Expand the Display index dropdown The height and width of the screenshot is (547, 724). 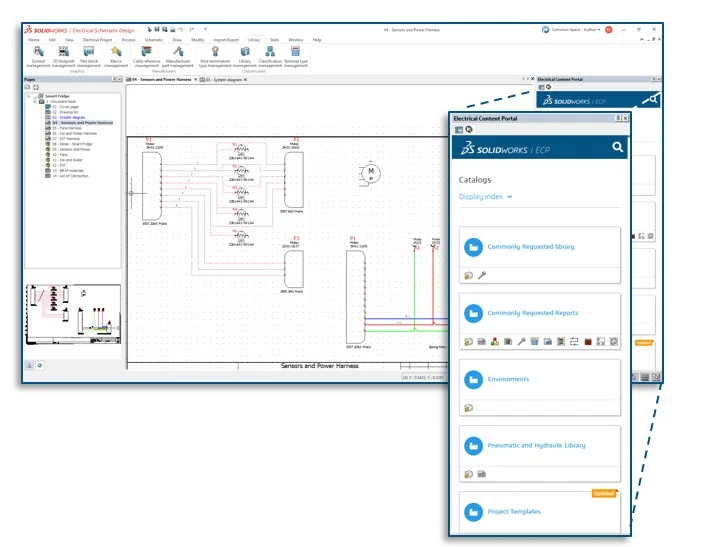pos(486,197)
